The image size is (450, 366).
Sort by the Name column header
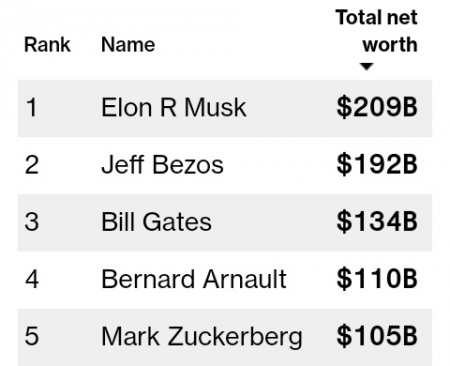128,45
